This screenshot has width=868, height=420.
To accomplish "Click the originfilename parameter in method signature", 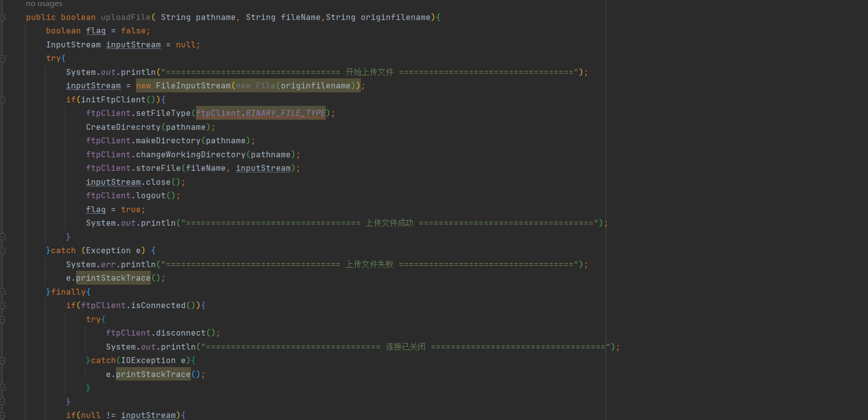I will (395, 17).
